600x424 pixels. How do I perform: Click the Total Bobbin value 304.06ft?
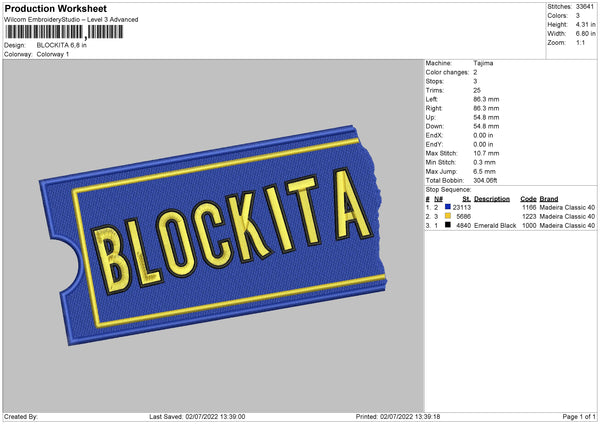(x=485, y=181)
